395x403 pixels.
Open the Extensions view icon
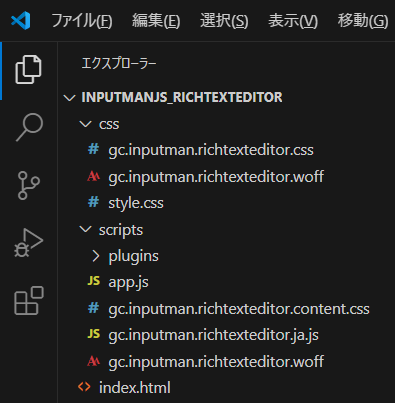click(x=29, y=301)
